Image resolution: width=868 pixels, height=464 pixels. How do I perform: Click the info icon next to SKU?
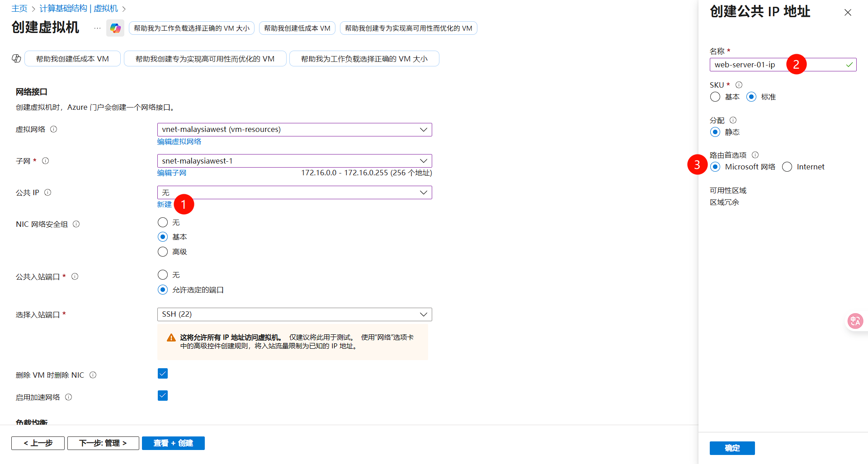pos(739,84)
